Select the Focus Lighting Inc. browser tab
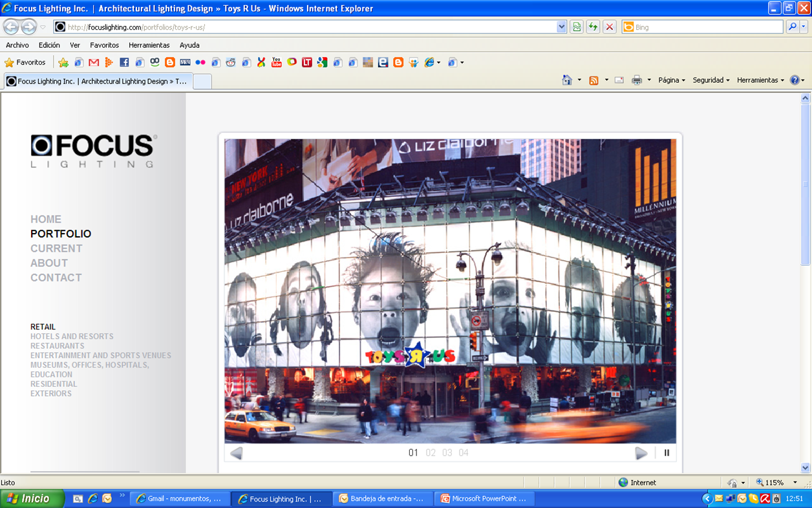The height and width of the screenshot is (508, 812). click(97, 82)
